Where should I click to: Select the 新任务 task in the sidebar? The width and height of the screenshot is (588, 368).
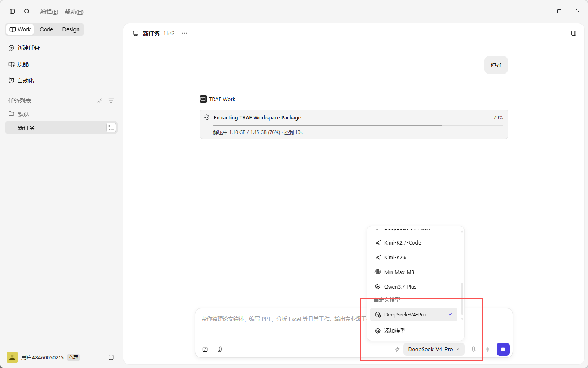tap(61, 128)
